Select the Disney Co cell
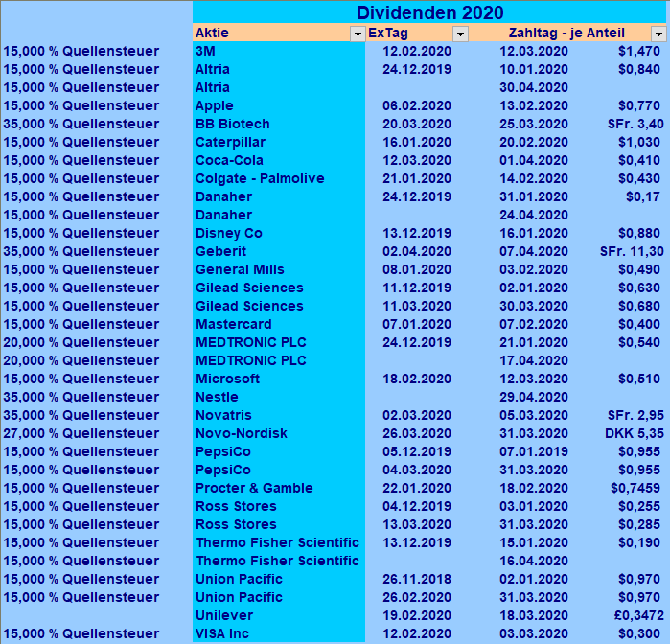The image size is (670, 644). 279,233
